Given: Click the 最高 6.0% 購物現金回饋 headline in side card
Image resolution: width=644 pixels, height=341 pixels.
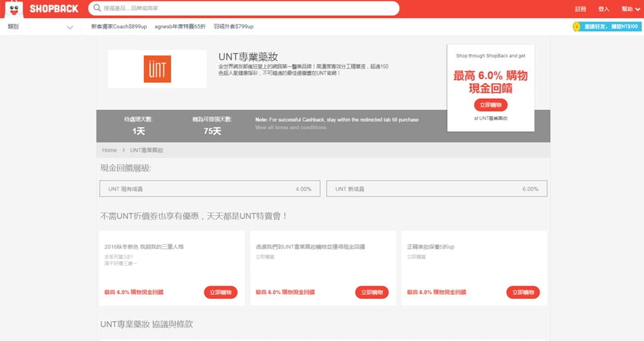Looking at the screenshot, I should coord(490,82).
